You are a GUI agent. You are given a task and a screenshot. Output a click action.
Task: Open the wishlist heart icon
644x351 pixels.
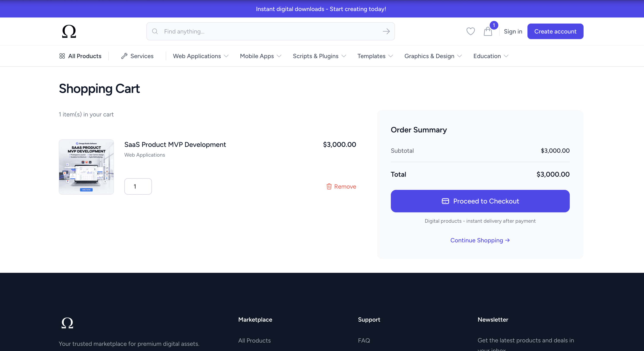click(x=470, y=31)
